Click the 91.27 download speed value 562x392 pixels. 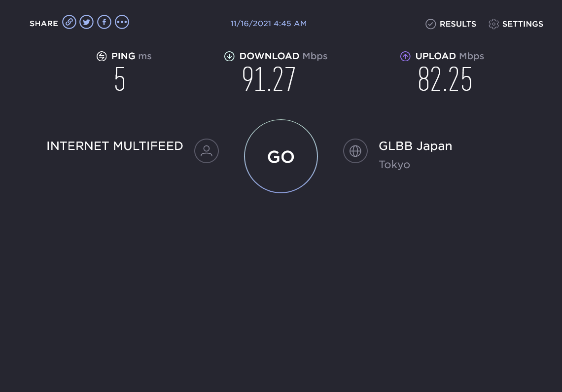[269, 79]
